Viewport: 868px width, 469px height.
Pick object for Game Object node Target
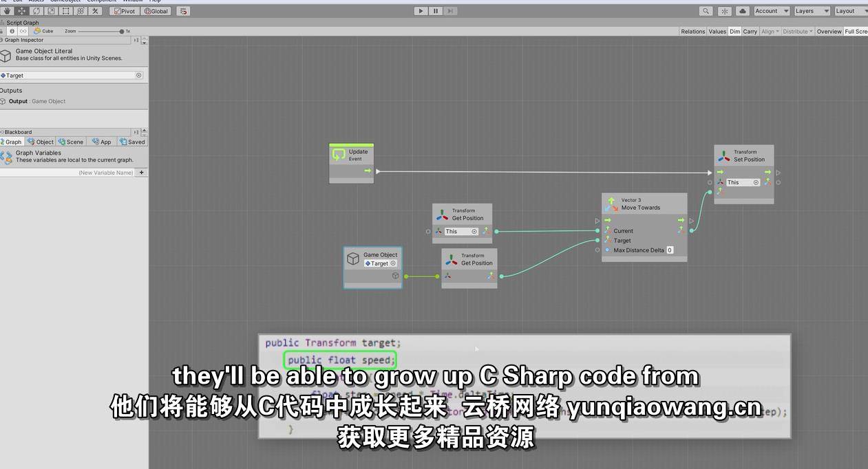393,263
